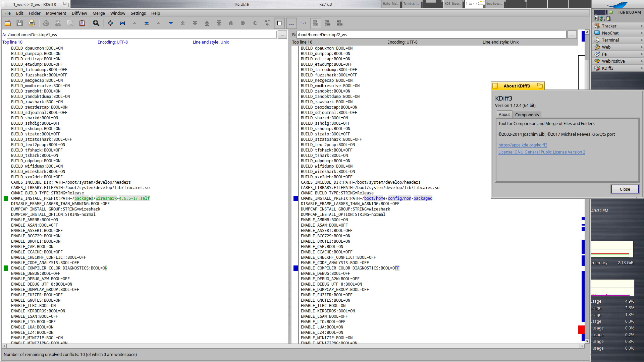
Task: Toggle the dashed-line toolbar button
Action: [x=291, y=23]
